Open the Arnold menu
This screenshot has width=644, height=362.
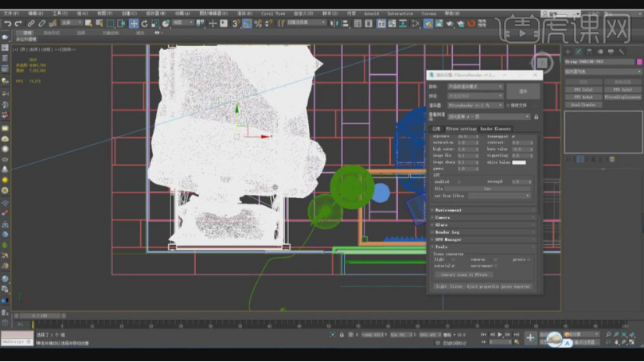(371, 14)
